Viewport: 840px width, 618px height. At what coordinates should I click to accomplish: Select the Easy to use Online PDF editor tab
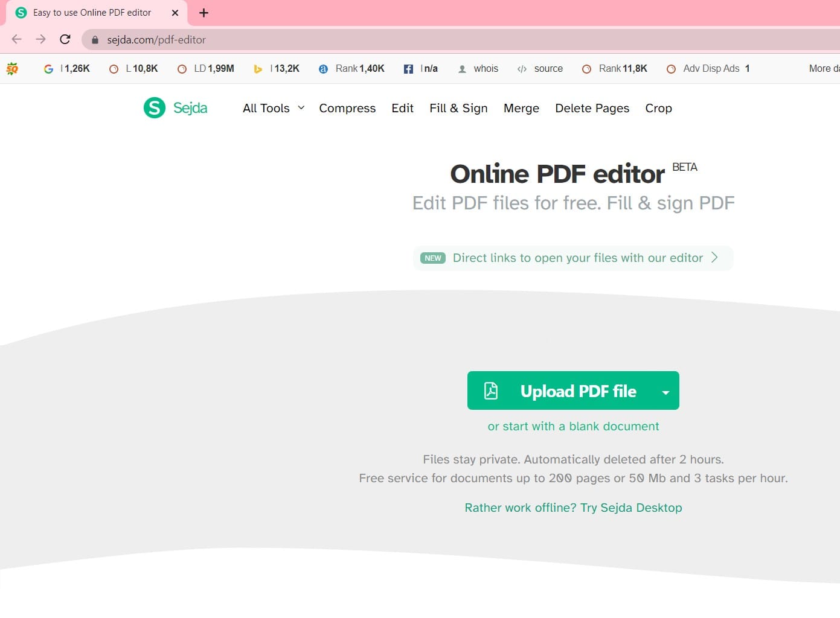coord(97,13)
